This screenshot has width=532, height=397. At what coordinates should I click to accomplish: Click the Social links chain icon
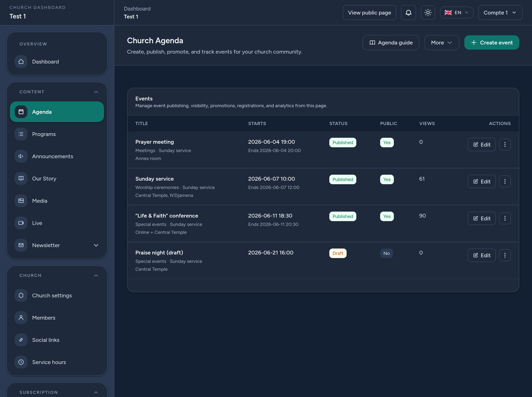pyautogui.click(x=21, y=340)
